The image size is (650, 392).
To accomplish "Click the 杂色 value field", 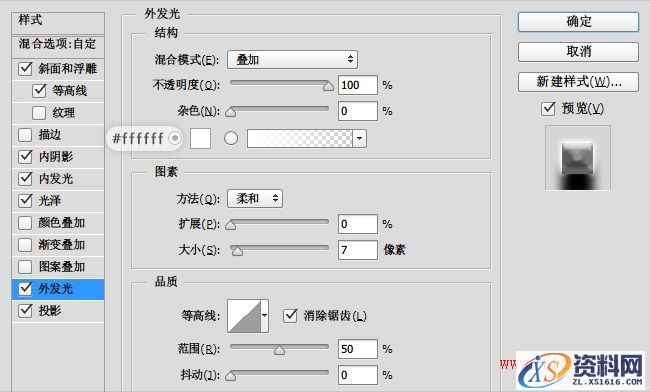I will (x=358, y=111).
